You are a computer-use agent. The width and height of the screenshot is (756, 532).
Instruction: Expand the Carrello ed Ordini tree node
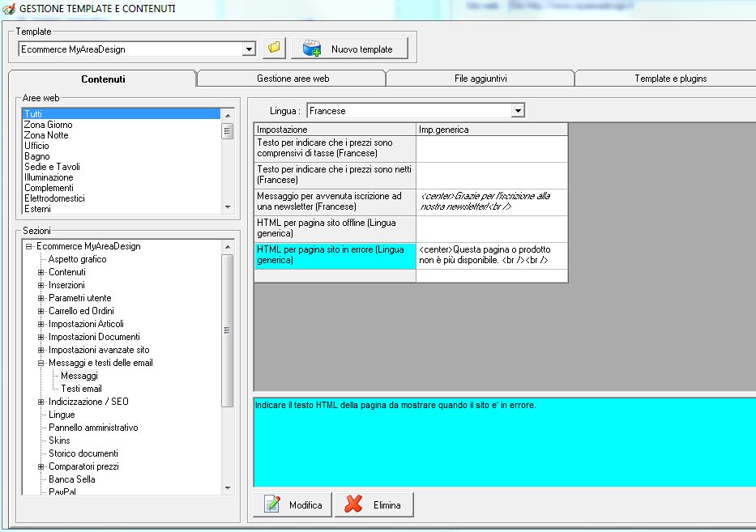tap(41, 311)
